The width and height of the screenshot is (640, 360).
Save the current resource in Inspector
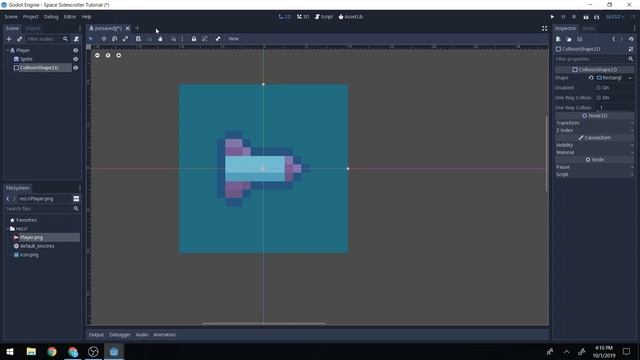coord(580,39)
